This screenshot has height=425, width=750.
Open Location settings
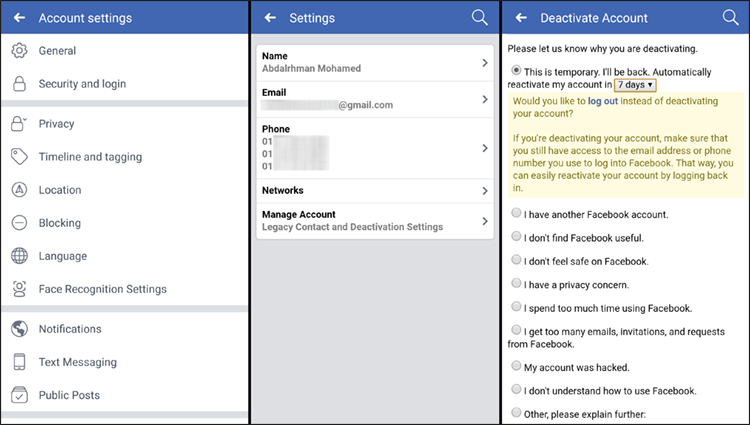point(124,190)
